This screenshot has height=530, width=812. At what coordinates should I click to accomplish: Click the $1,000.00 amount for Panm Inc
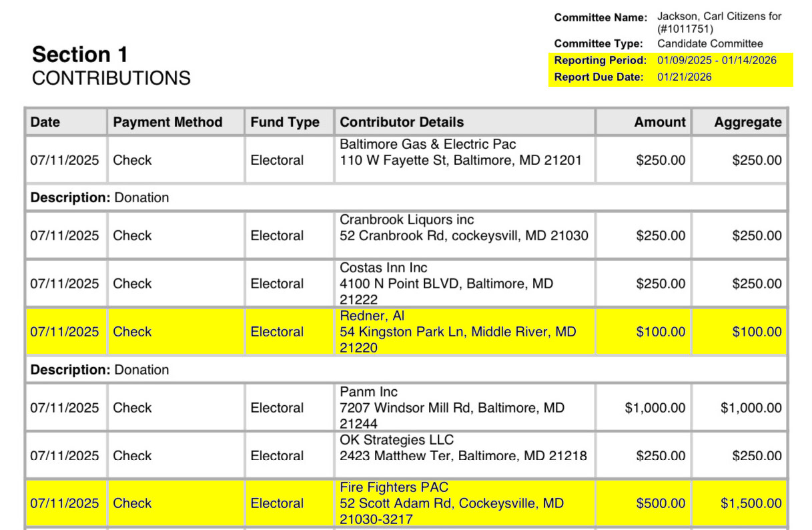pyautogui.click(x=655, y=408)
